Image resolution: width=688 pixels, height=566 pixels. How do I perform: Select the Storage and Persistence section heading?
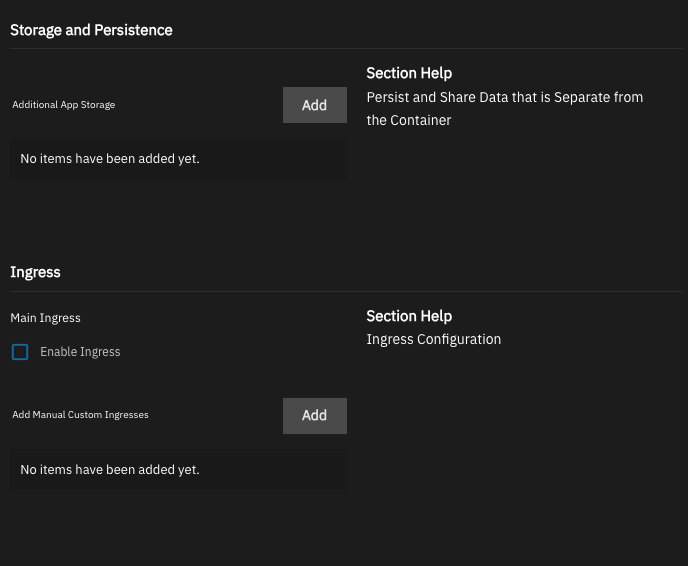pos(91,30)
